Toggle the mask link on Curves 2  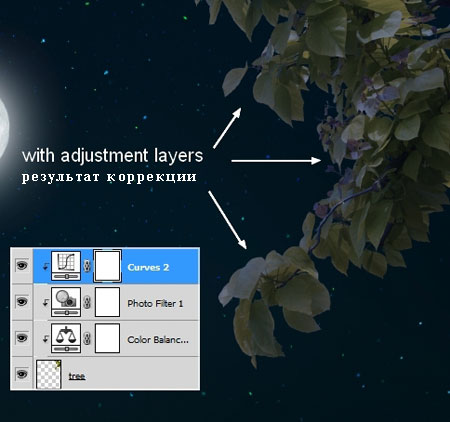pyautogui.click(x=87, y=266)
